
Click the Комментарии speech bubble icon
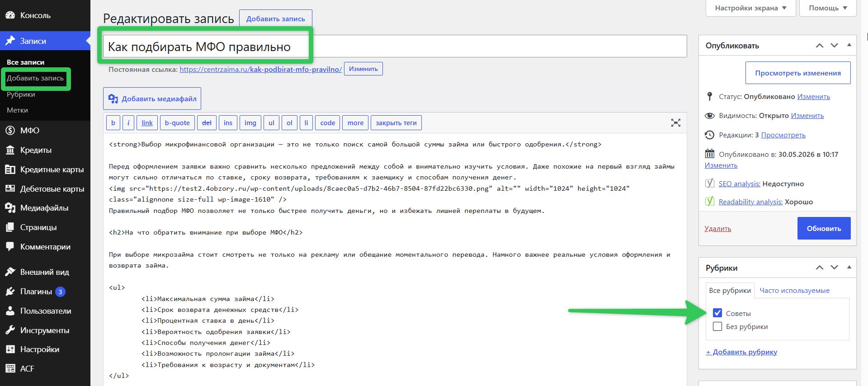10,247
